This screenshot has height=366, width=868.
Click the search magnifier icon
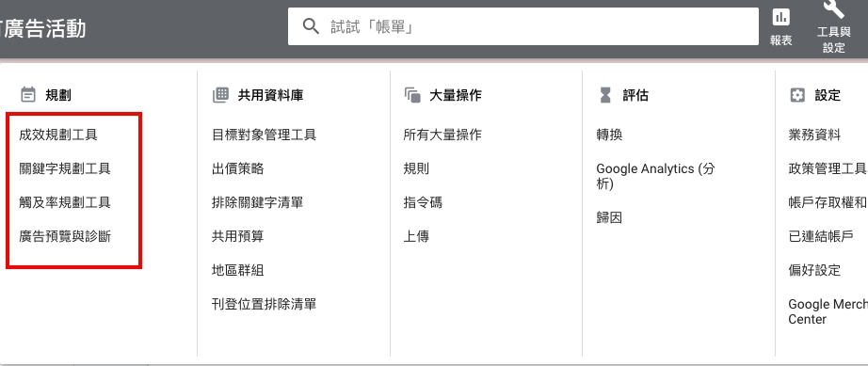tap(311, 26)
